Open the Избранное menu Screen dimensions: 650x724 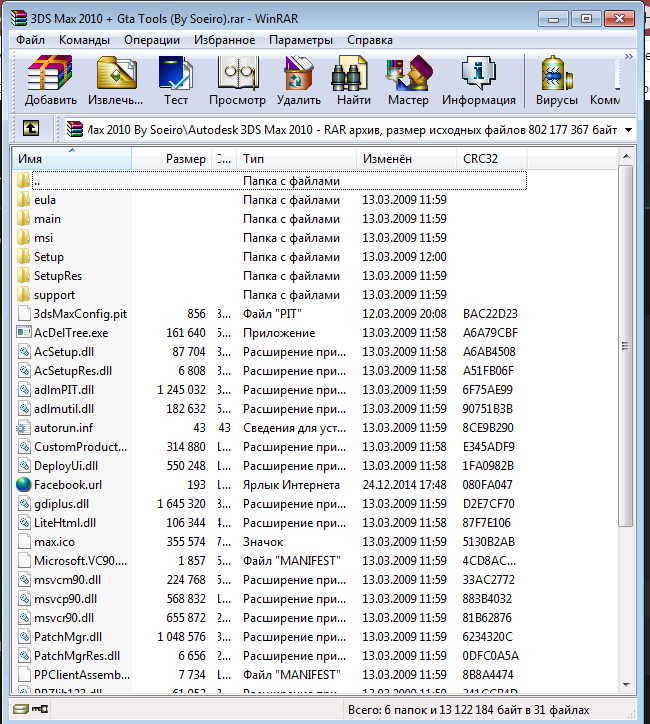tap(224, 40)
